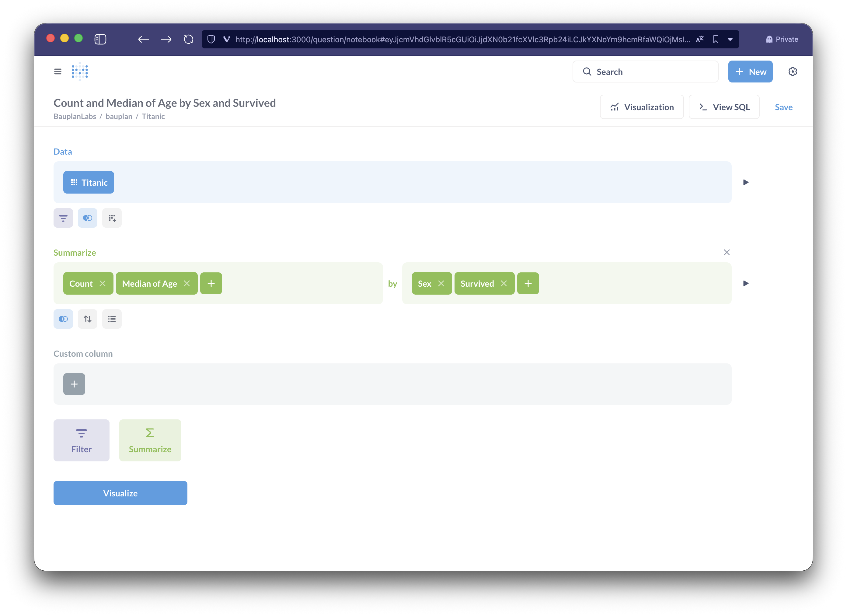
Task: Click the custom column grid icon under Data
Action: (x=112, y=218)
